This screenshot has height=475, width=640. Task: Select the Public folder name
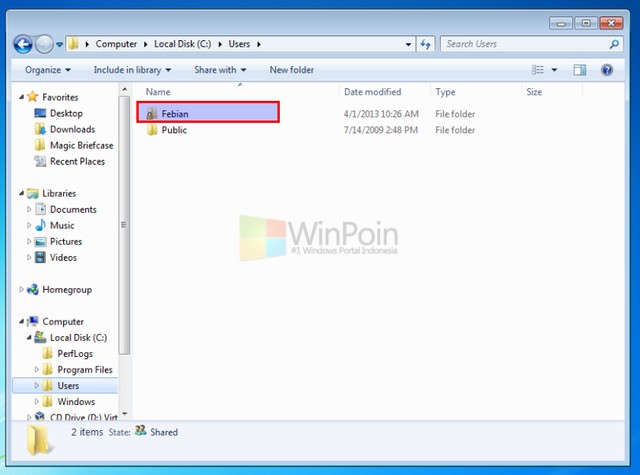(x=174, y=130)
